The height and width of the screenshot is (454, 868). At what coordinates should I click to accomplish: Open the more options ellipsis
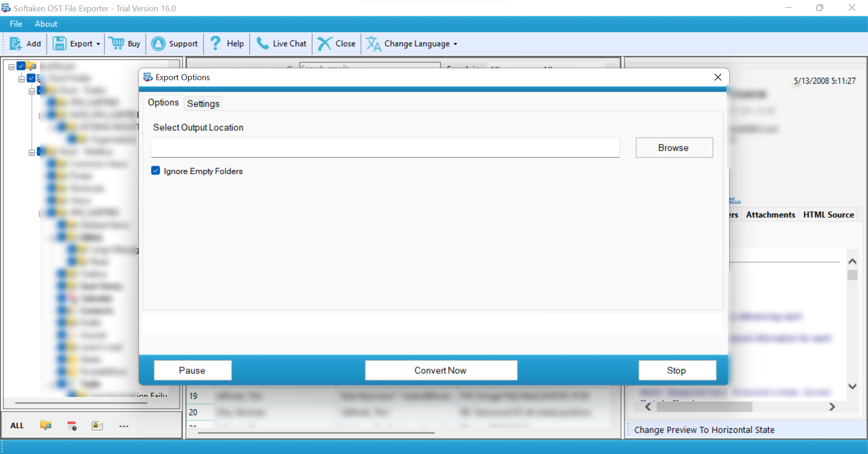coord(124,426)
